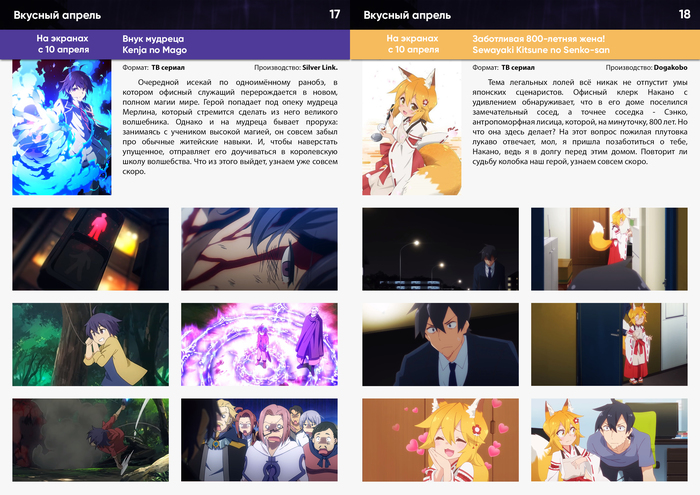This screenshot has height=495, width=700.
Task: Open the purple magic circle screenshot
Action: [x=259, y=345]
